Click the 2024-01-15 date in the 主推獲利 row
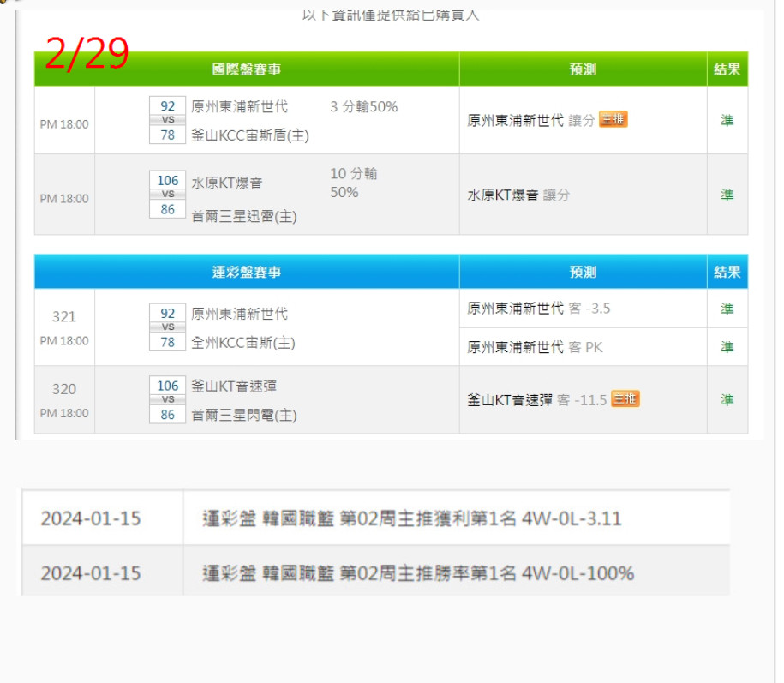This screenshot has width=784, height=683. coord(91,518)
